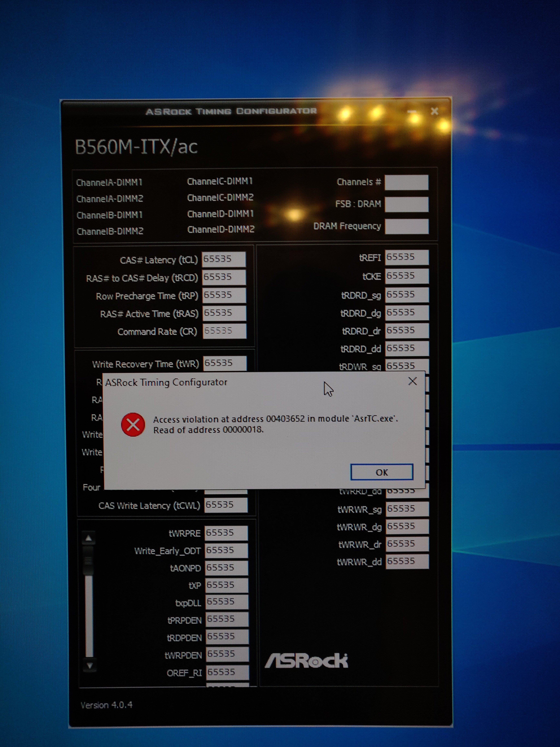This screenshot has width=560, height=747.
Task: Click the tWRWR_dg value field
Action: (x=407, y=526)
